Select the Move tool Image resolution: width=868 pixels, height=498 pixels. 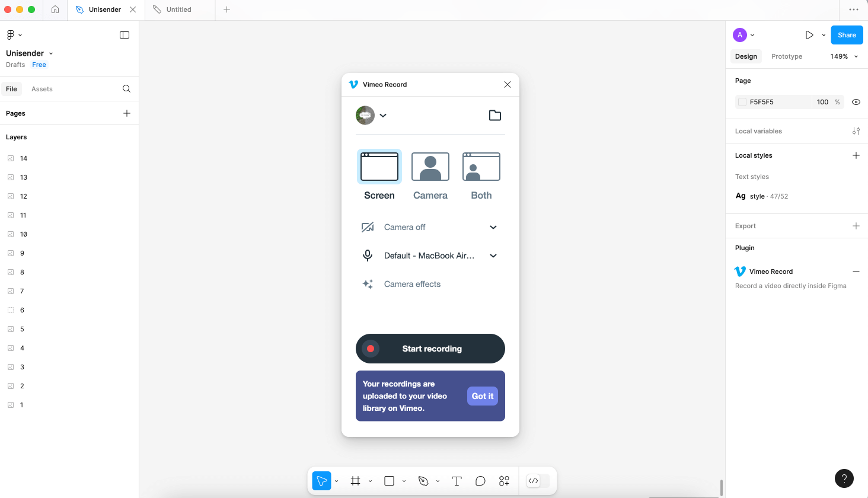click(322, 481)
